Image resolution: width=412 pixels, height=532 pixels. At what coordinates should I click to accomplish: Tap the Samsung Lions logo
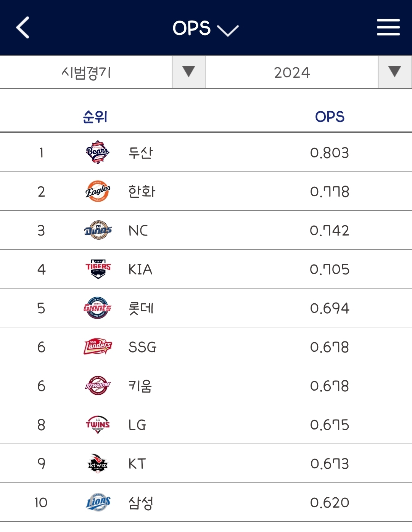(98, 502)
